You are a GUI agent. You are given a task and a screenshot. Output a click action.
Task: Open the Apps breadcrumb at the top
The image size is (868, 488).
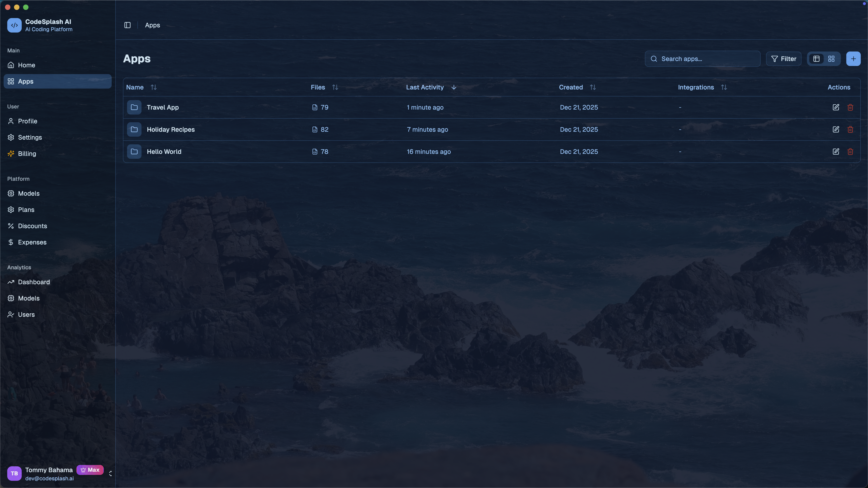(x=152, y=25)
